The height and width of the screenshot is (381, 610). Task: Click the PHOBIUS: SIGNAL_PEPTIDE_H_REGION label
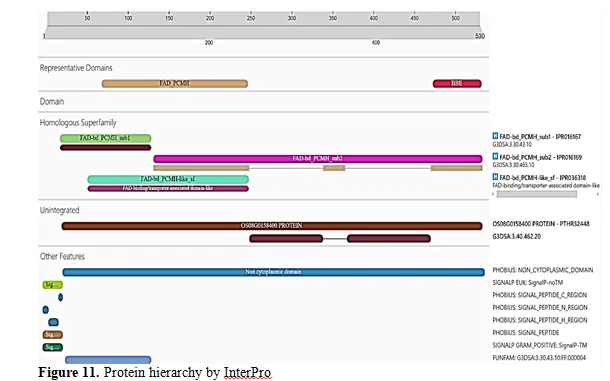pos(540,320)
